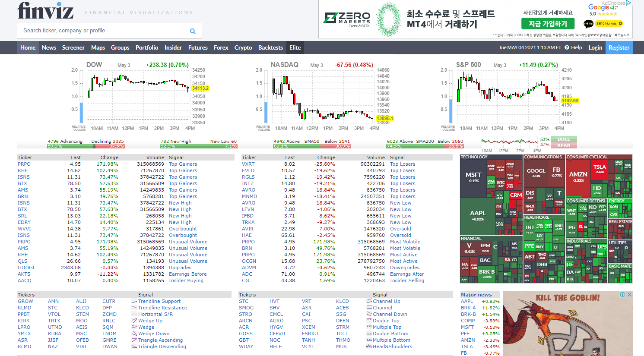Open the EDRY ticker link
The width and height of the screenshot is (644, 356).
pos(24,222)
